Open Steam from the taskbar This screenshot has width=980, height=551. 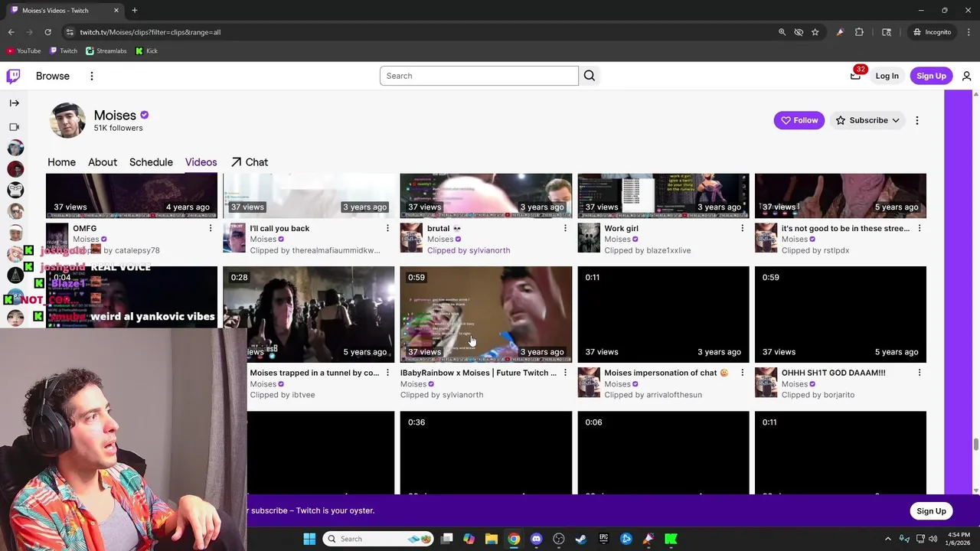pos(581,539)
